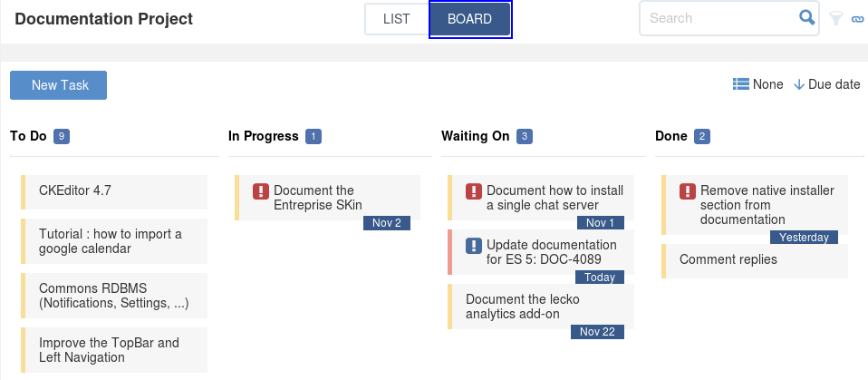Click blue priority icon on ES 5 task

(x=474, y=245)
